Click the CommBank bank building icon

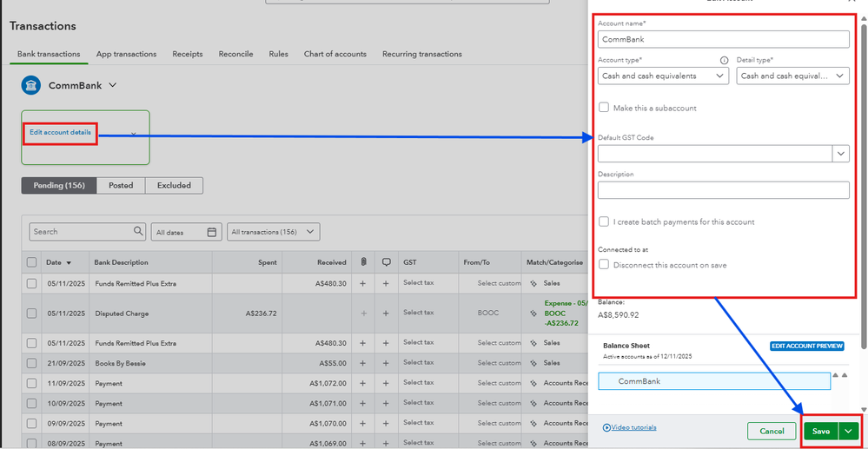point(31,86)
